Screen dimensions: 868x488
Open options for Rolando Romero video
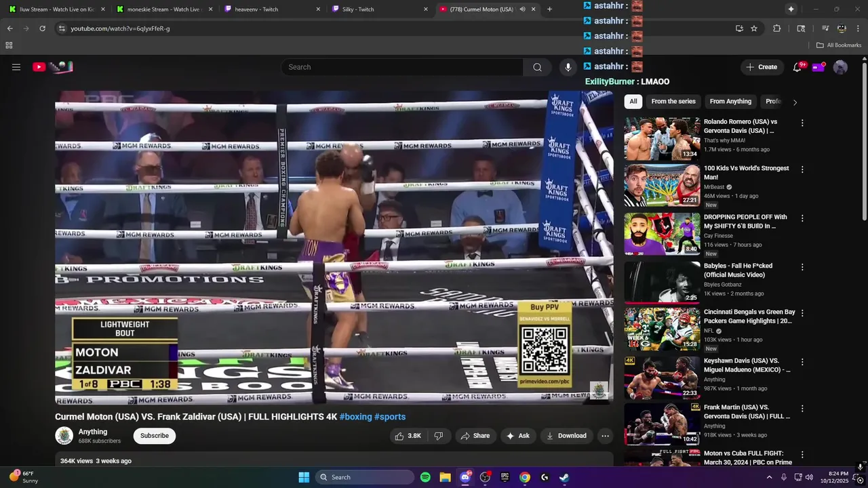coord(802,123)
